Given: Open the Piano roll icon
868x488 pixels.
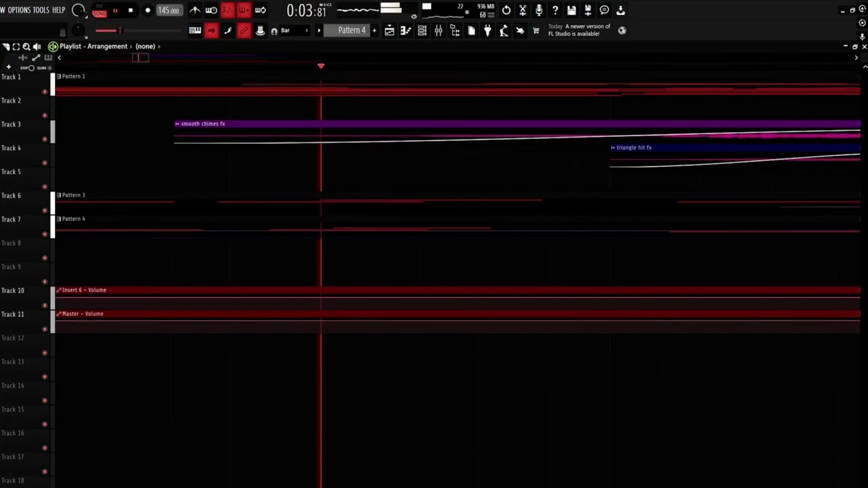Looking at the screenshot, I should pos(406,30).
